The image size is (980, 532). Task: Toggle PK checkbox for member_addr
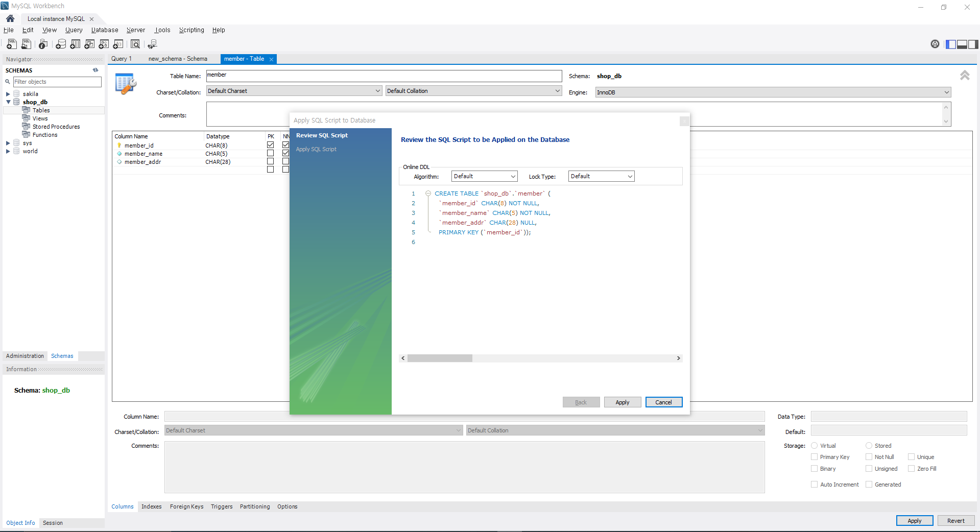(270, 161)
